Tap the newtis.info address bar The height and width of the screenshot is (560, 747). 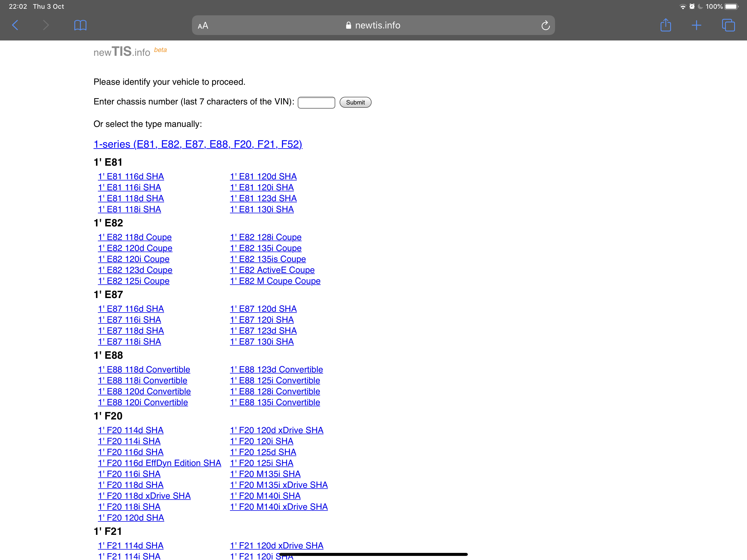373,25
